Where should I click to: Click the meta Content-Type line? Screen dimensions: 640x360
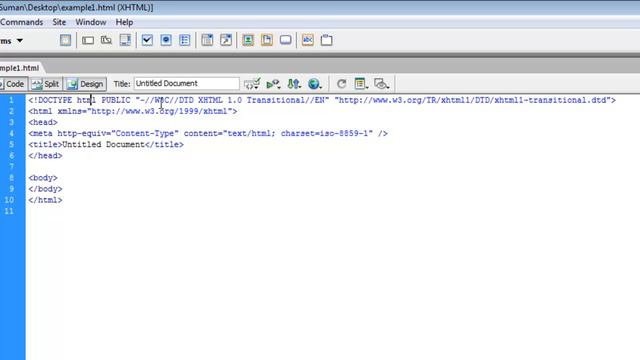[208, 133]
